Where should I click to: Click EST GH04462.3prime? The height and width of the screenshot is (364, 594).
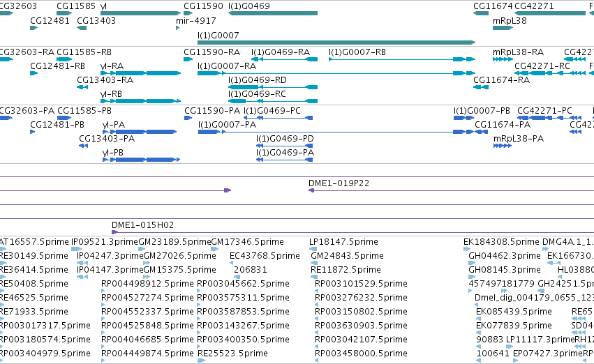click(472, 263)
